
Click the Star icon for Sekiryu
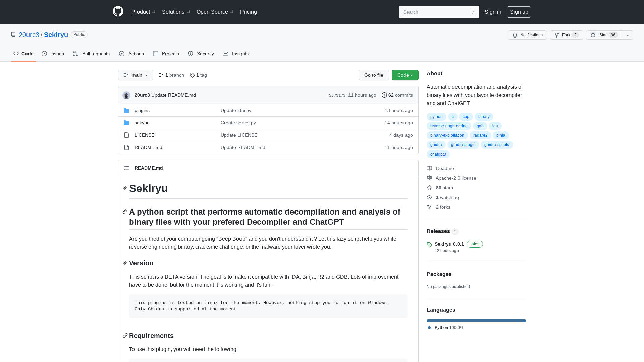(593, 35)
